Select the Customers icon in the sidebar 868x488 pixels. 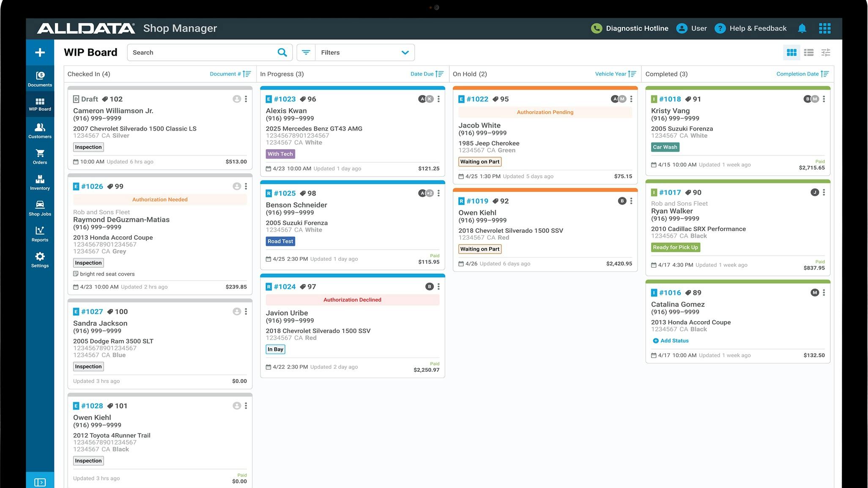pyautogui.click(x=40, y=130)
